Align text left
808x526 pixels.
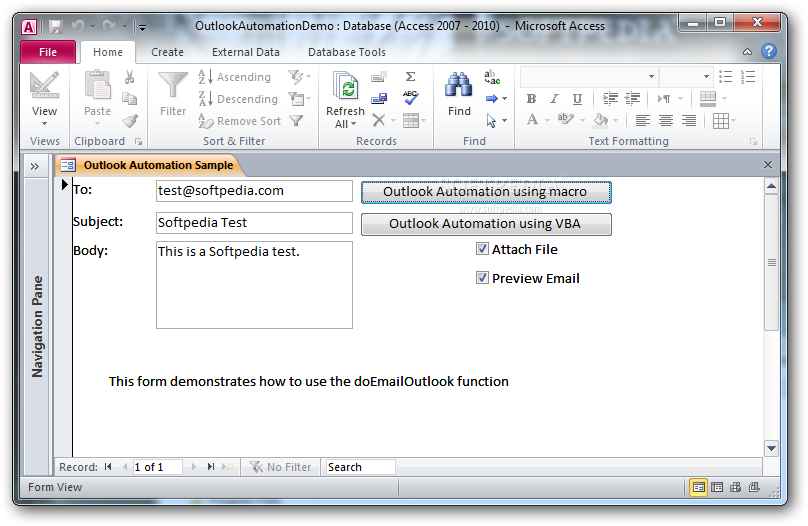(643, 121)
